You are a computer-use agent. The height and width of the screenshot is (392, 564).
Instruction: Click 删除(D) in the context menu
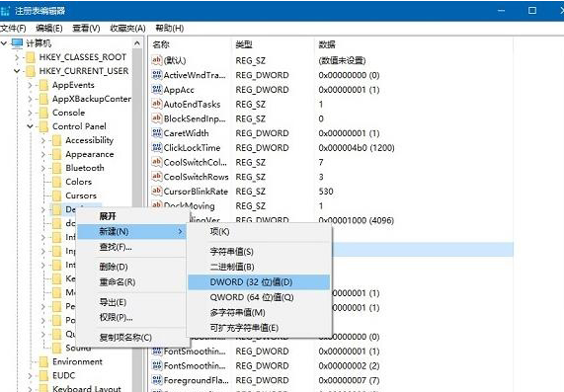pos(131,267)
